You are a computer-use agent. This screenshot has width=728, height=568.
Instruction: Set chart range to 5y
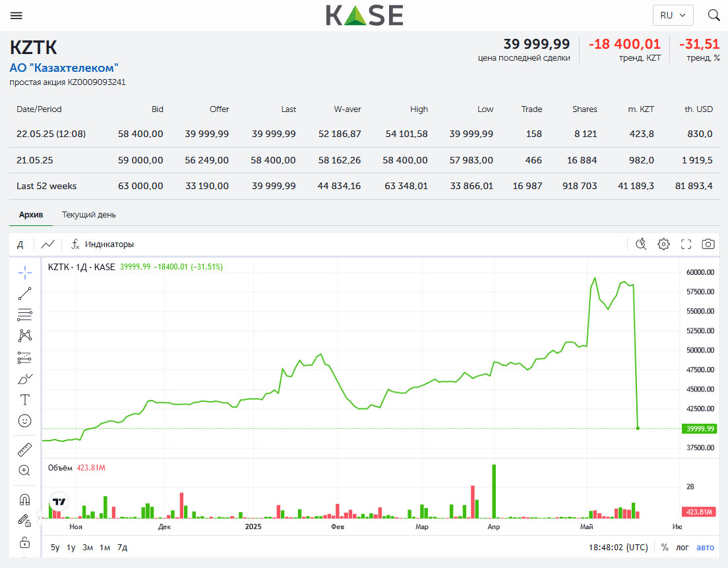(x=55, y=548)
